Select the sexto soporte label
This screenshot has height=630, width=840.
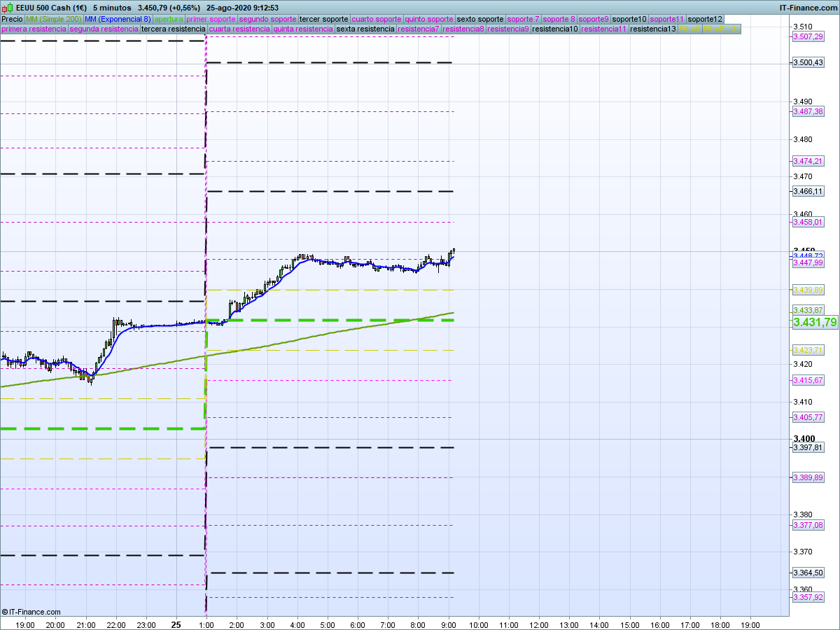[479, 19]
